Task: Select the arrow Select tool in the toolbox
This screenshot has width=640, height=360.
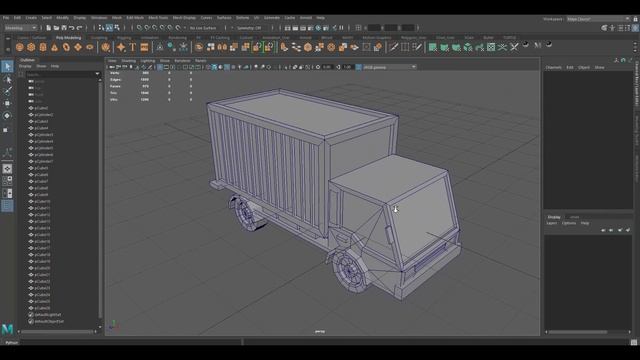Action: tap(7, 67)
